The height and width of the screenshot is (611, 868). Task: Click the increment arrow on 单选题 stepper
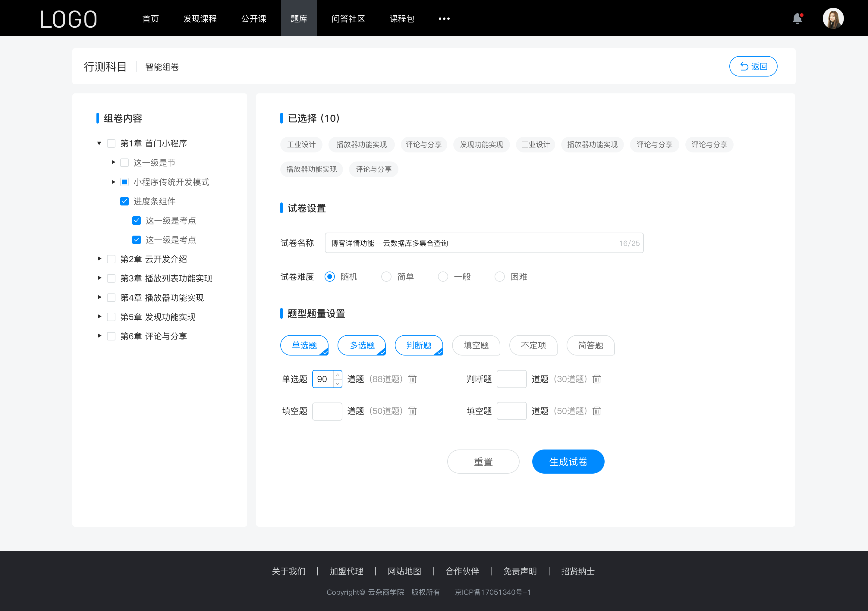click(338, 375)
